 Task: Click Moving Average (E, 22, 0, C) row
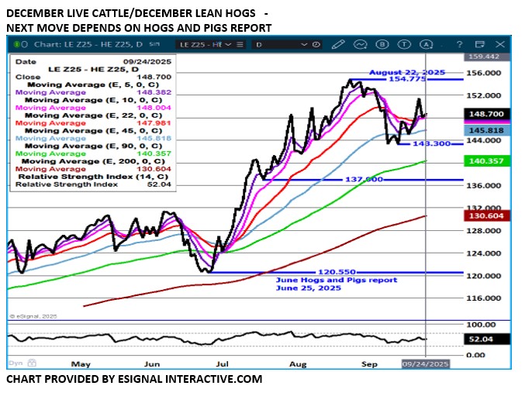pyautogui.click(x=94, y=115)
